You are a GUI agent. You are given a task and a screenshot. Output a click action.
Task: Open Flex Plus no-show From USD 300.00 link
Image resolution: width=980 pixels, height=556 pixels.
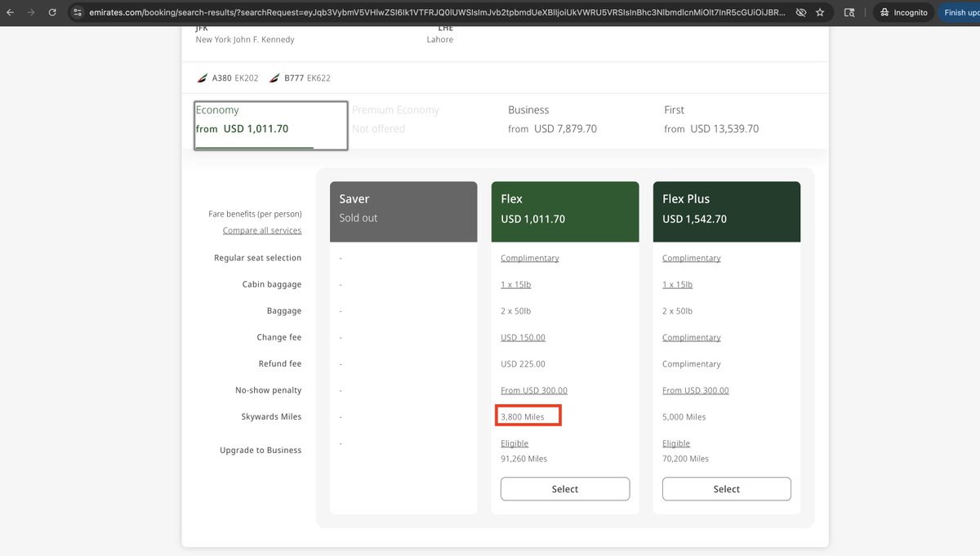coord(696,391)
